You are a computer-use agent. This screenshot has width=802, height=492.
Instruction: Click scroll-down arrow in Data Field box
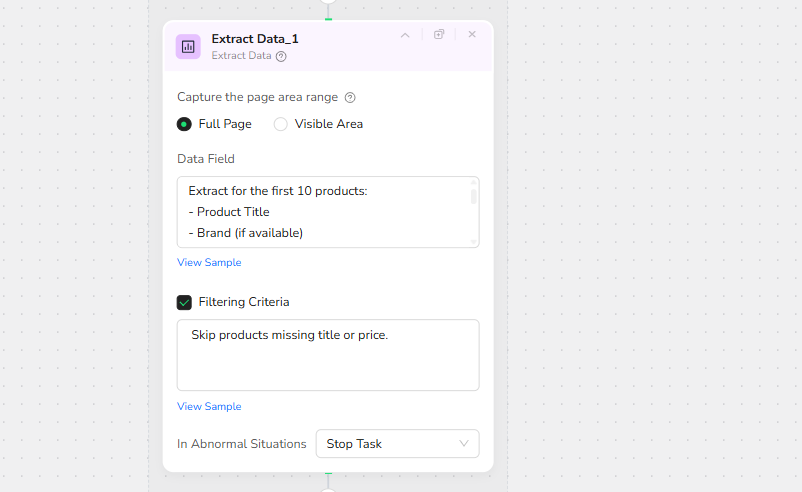(x=473, y=241)
